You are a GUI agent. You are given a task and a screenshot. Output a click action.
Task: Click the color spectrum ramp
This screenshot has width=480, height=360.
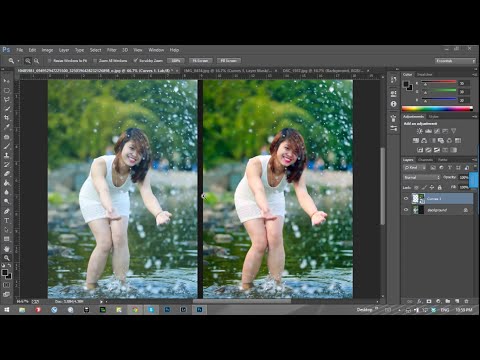pyautogui.click(x=437, y=108)
